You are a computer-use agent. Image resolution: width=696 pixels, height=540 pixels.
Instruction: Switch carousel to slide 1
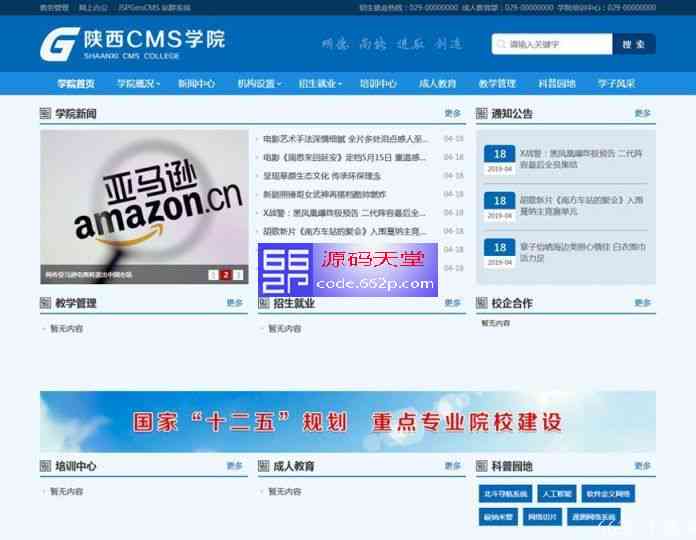pyautogui.click(x=213, y=275)
